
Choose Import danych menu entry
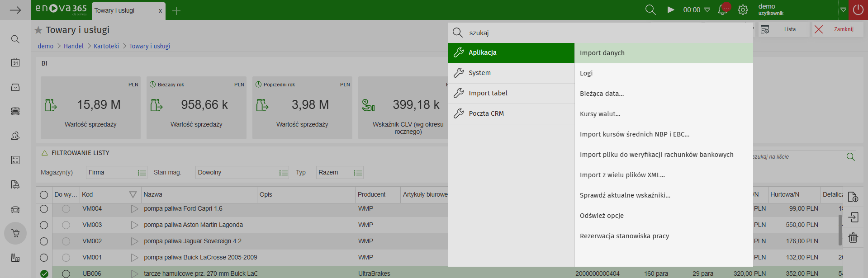coord(602,53)
